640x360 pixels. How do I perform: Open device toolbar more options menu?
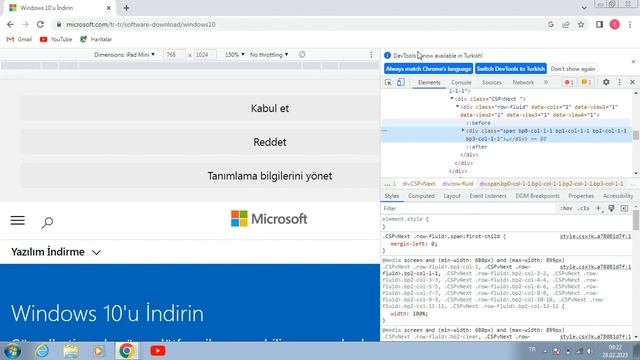click(x=371, y=55)
